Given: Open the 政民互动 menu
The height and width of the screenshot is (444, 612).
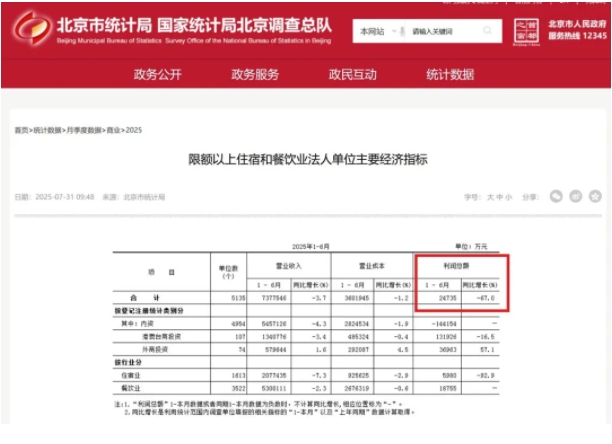Looking at the screenshot, I should (352, 75).
